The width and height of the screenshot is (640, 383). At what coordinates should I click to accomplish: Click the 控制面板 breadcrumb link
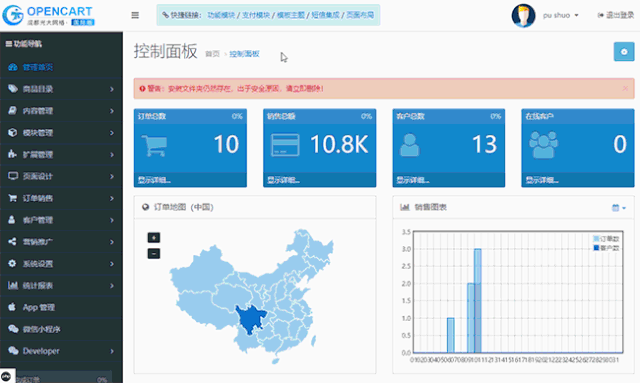244,54
